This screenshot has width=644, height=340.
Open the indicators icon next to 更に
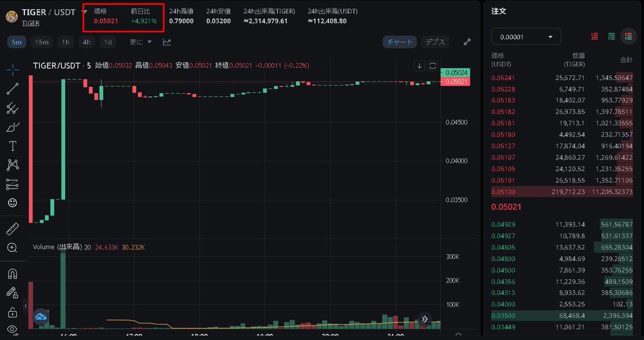(167, 42)
